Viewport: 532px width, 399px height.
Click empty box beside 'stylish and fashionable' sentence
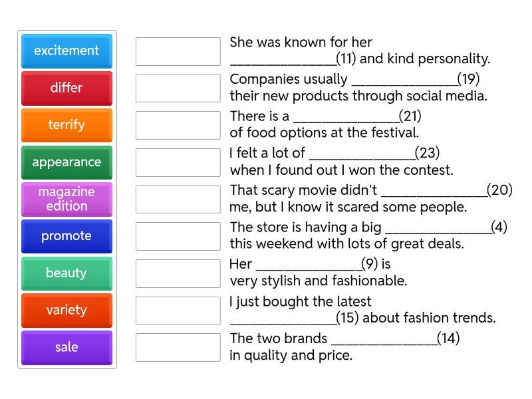pyautogui.click(x=178, y=273)
